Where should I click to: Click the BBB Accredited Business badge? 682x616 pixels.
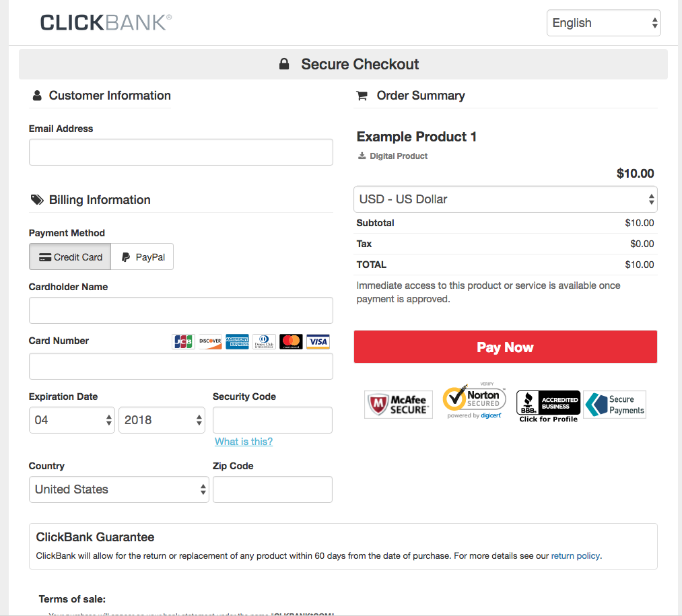click(548, 406)
